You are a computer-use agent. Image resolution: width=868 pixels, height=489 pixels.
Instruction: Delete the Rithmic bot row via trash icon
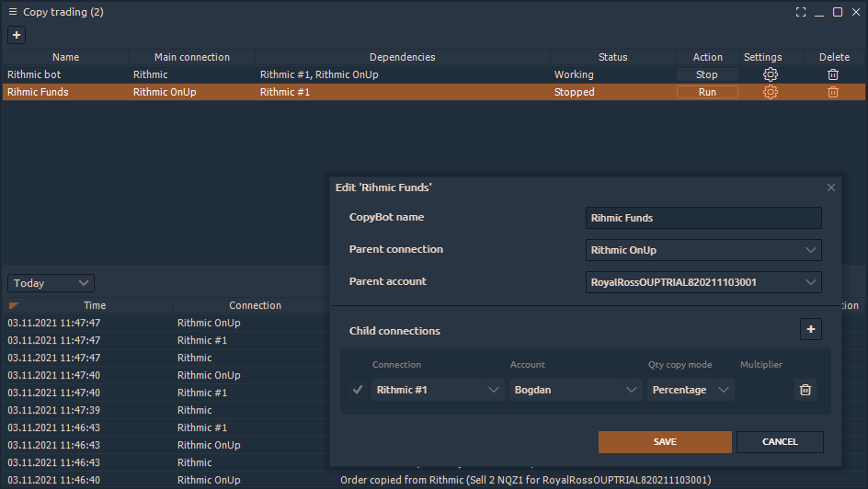pyautogui.click(x=832, y=74)
